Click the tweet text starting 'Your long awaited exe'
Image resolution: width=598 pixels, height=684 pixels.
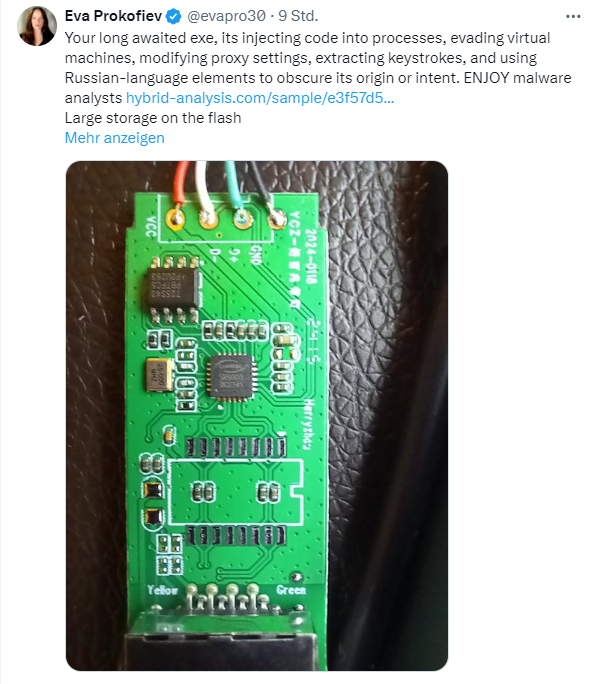pyautogui.click(x=318, y=68)
